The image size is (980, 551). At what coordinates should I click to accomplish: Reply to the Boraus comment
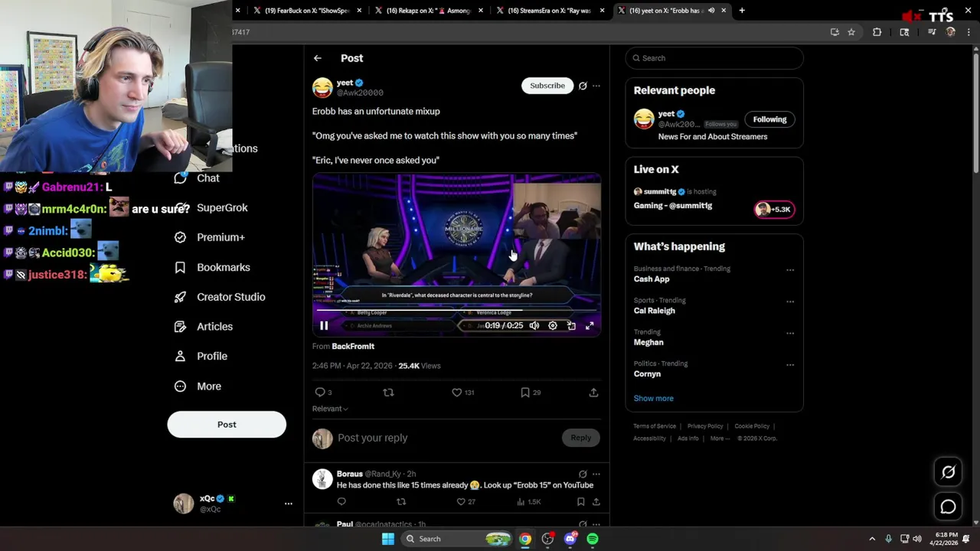[x=341, y=502]
